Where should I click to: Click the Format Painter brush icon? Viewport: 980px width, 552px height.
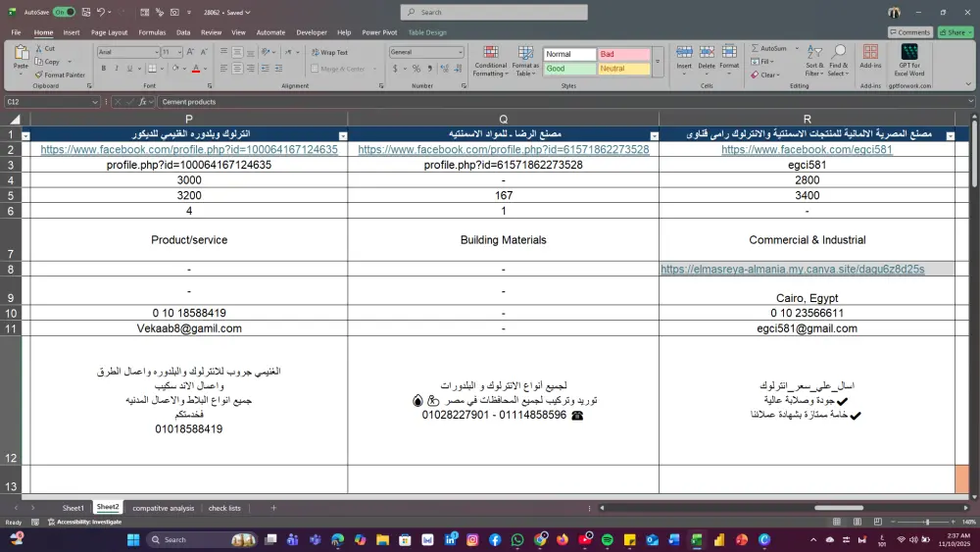pos(39,75)
